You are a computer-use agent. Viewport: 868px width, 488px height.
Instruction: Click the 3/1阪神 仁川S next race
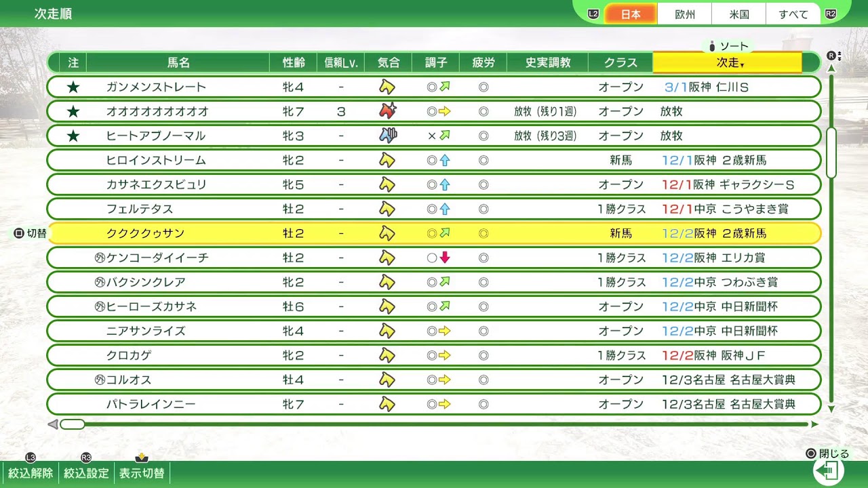[x=707, y=87]
